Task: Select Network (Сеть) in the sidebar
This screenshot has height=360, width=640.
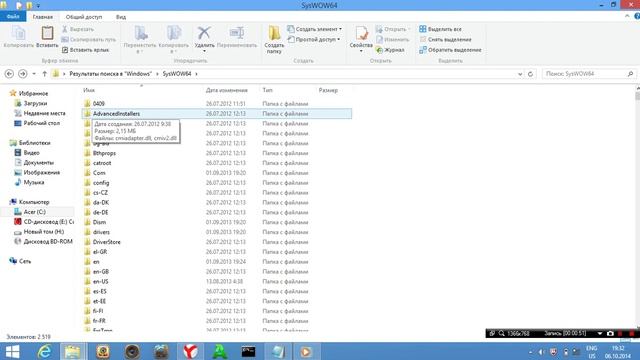Action: (x=25, y=261)
